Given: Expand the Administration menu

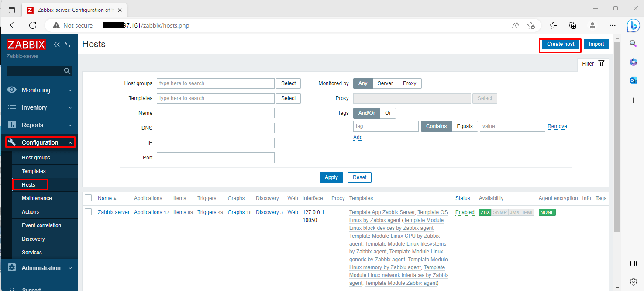Looking at the screenshot, I should [x=70, y=267].
